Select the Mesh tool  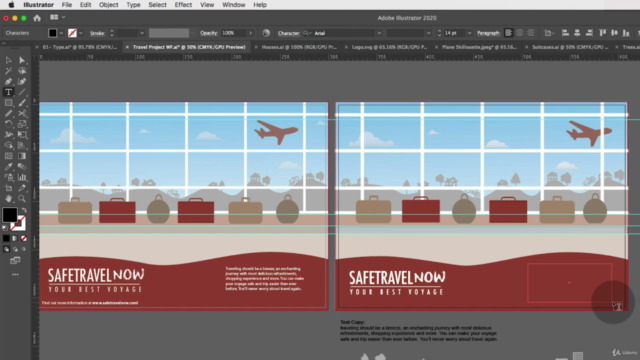coord(9,156)
